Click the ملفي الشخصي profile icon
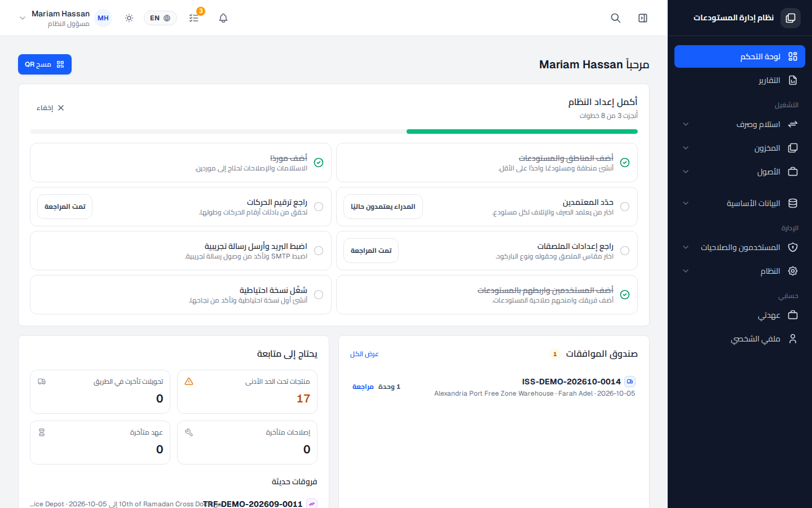This screenshot has width=812, height=508. pyautogui.click(x=793, y=339)
